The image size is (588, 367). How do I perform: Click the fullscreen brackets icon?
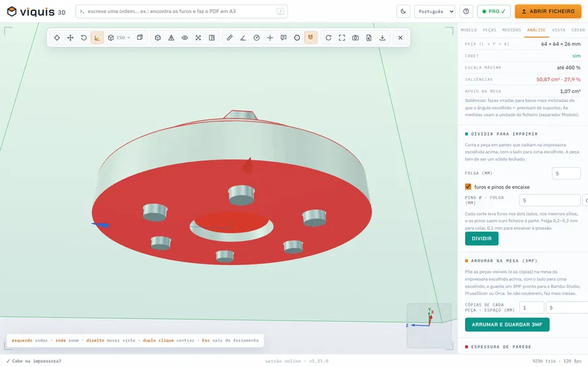[x=342, y=37]
